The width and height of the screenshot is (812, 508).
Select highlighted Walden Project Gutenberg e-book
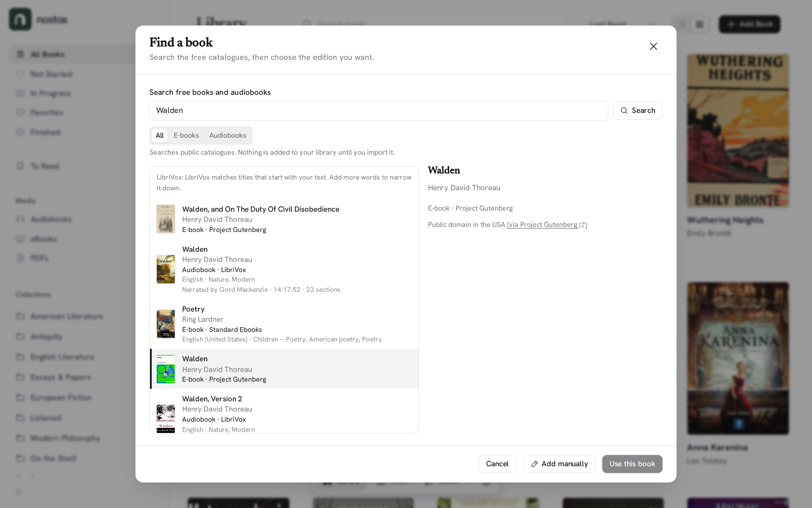coord(284,369)
